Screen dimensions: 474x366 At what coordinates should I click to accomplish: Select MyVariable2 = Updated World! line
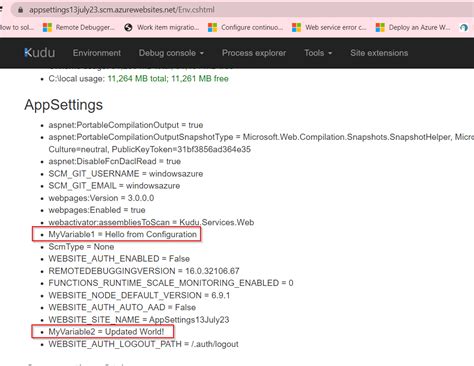pyautogui.click(x=106, y=332)
